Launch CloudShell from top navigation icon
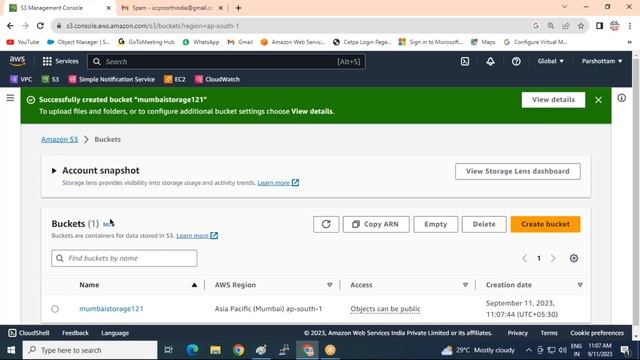Viewport: 640px width, 360px height. click(x=464, y=61)
